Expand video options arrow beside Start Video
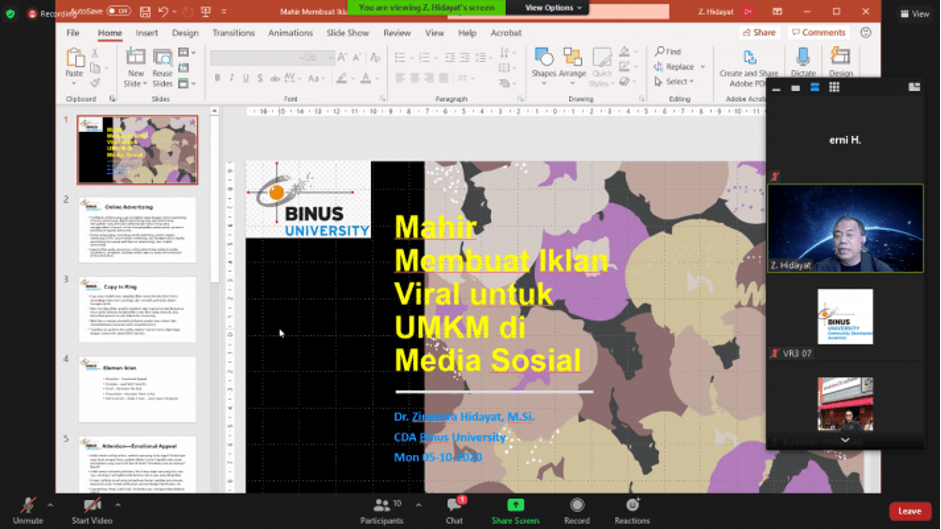The height and width of the screenshot is (529, 941). click(x=118, y=506)
